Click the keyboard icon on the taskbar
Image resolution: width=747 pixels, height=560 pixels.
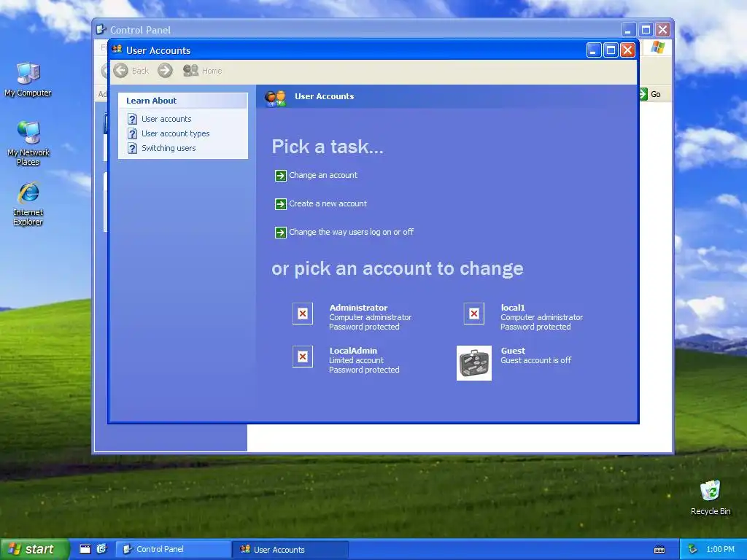659,550
